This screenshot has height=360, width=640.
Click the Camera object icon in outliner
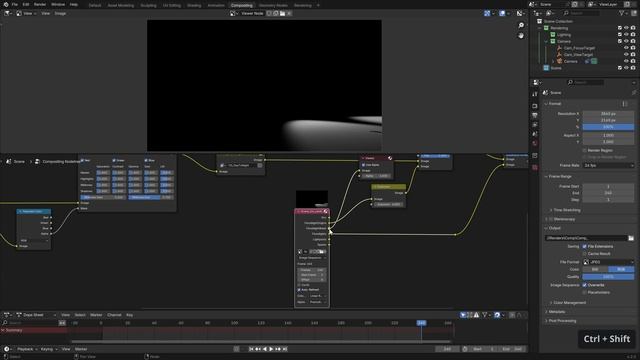coord(560,61)
